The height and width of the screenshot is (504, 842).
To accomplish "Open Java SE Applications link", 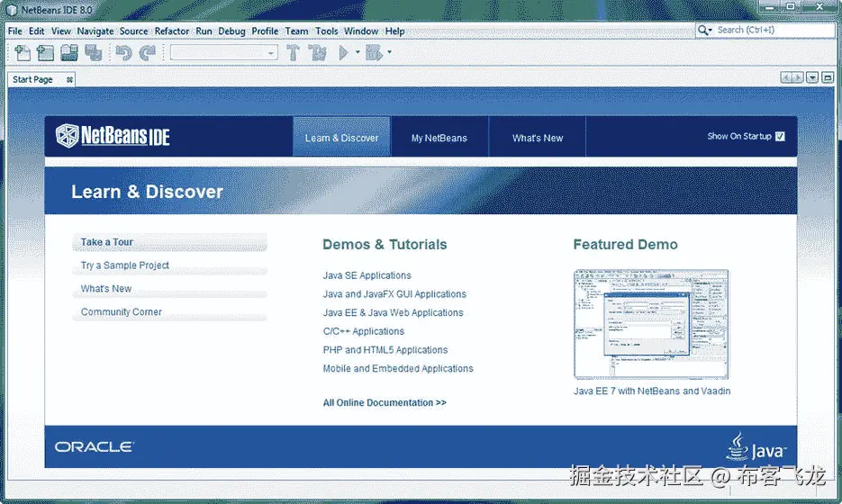I will [367, 275].
